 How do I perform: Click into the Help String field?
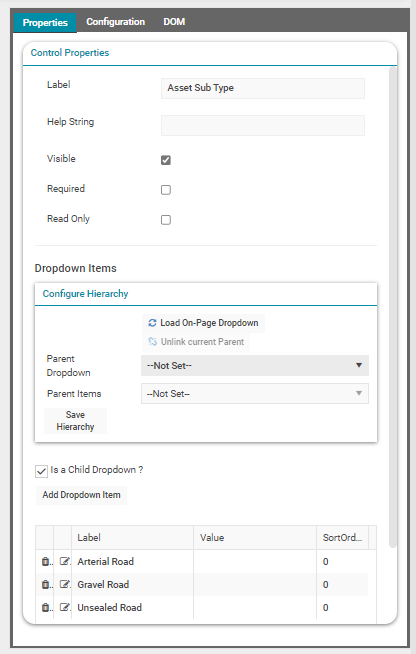[x=263, y=126]
